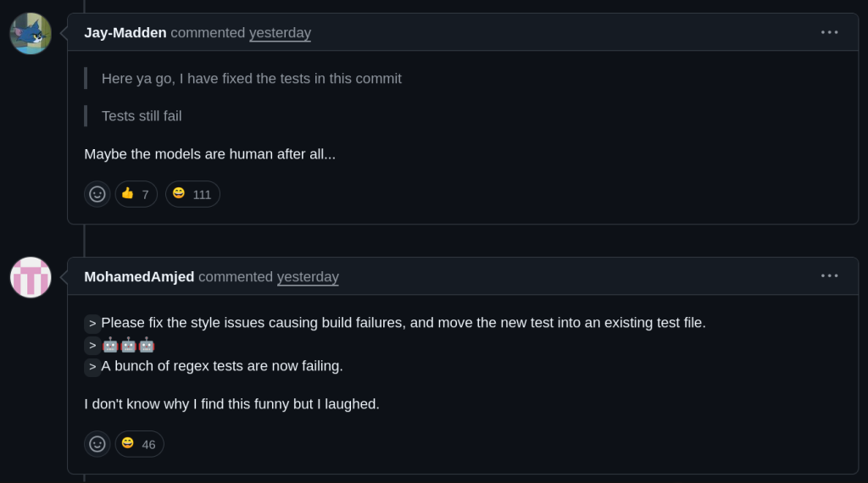Toggle the thumbs up reaction with 7 votes
Image resolution: width=868 pixels, height=483 pixels.
136,194
